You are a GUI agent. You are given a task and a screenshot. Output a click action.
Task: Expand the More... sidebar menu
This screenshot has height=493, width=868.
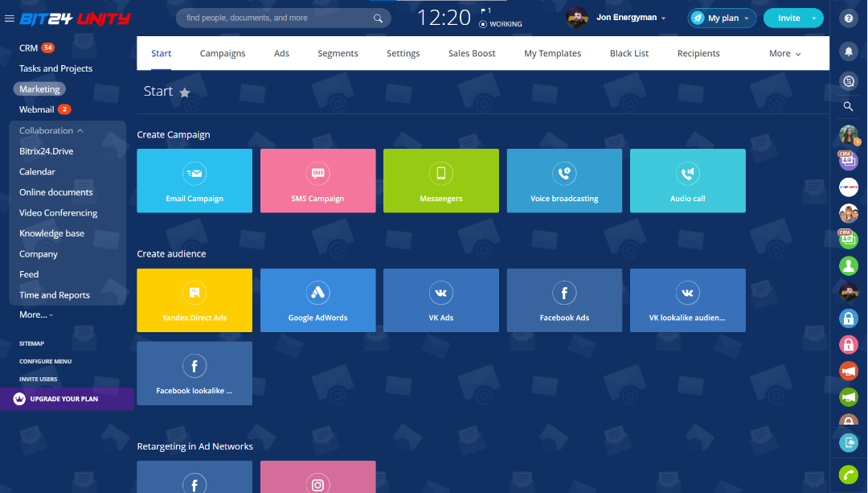click(36, 314)
